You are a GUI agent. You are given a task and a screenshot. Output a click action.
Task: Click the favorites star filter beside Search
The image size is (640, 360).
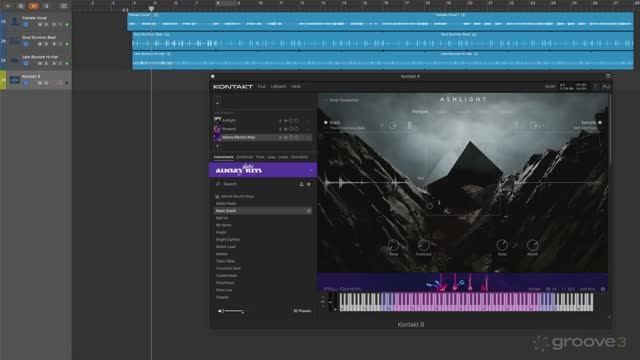pyautogui.click(x=309, y=184)
